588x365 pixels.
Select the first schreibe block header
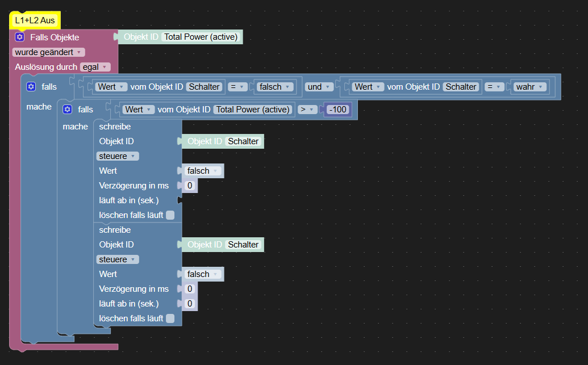(115, 127)
